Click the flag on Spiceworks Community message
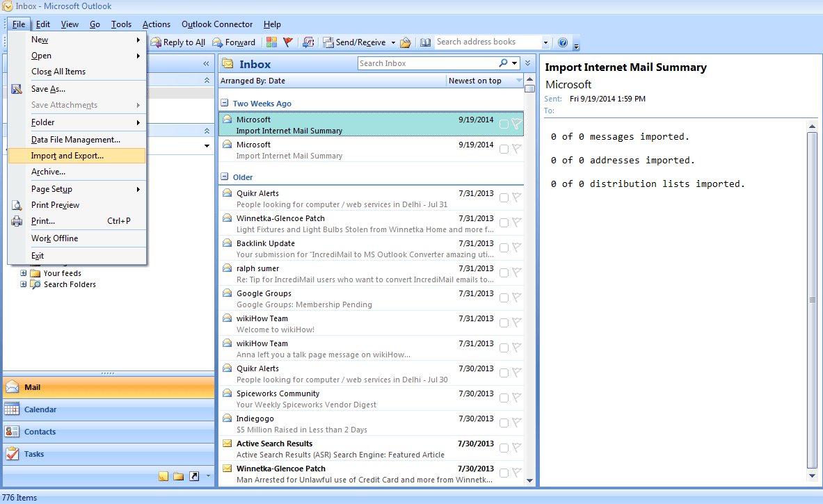This screenshot has width=823, height=504. pos(516,398)
